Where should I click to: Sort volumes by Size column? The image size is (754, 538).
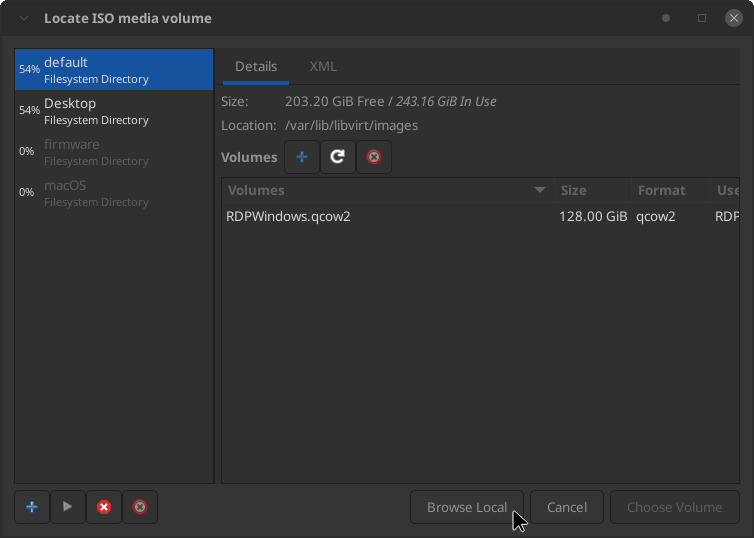coord(591,190)
